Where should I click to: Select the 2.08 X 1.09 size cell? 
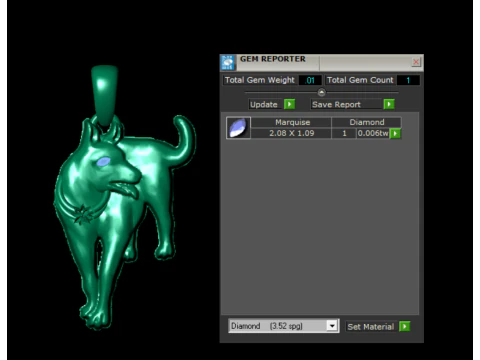[291, 133]
